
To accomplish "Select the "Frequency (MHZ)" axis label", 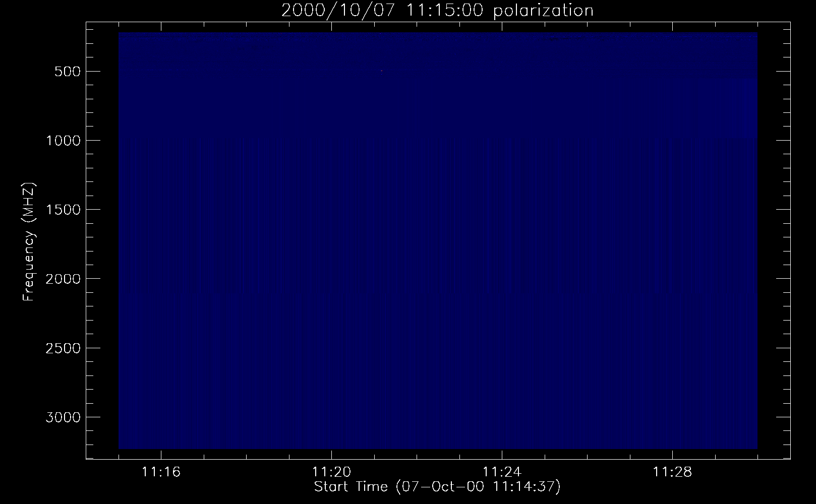I will (30, 241).
